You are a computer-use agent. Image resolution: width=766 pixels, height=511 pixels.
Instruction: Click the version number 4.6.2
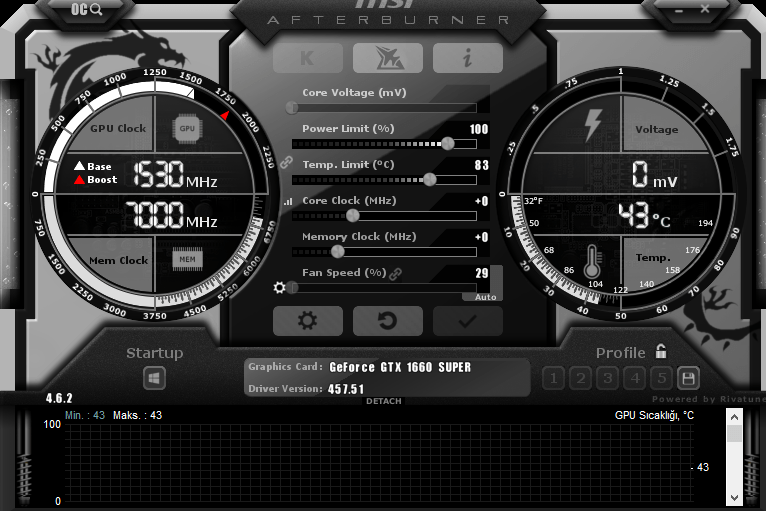[59, 398]
